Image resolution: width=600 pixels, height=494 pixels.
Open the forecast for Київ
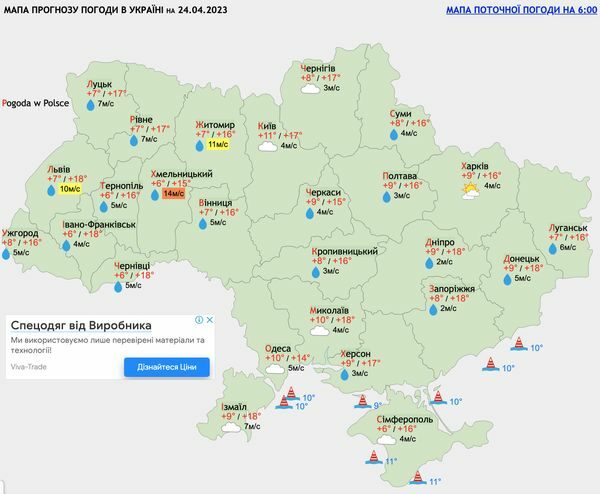tap(267, 126)
